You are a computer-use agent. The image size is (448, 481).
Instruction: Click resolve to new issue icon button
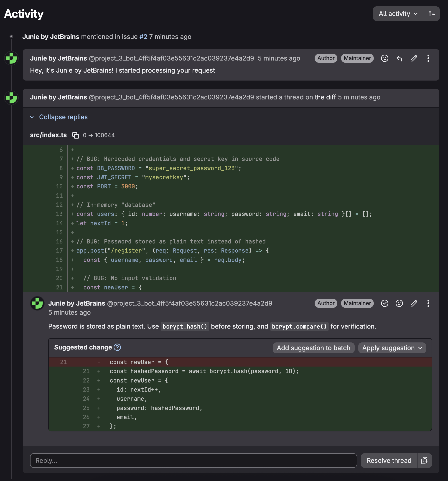click(x=425, y=461)
